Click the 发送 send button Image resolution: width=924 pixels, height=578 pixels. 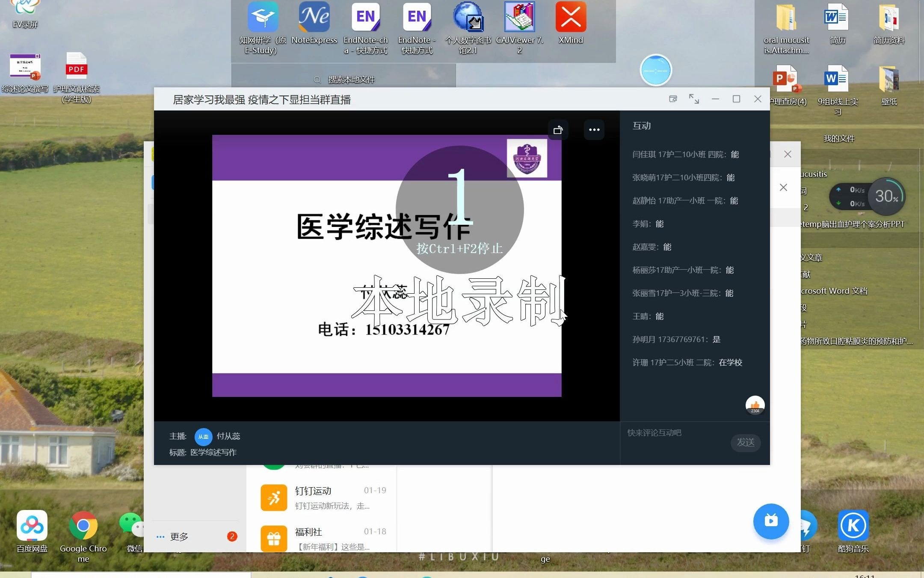pyautogui.click(x=746, y=442)
